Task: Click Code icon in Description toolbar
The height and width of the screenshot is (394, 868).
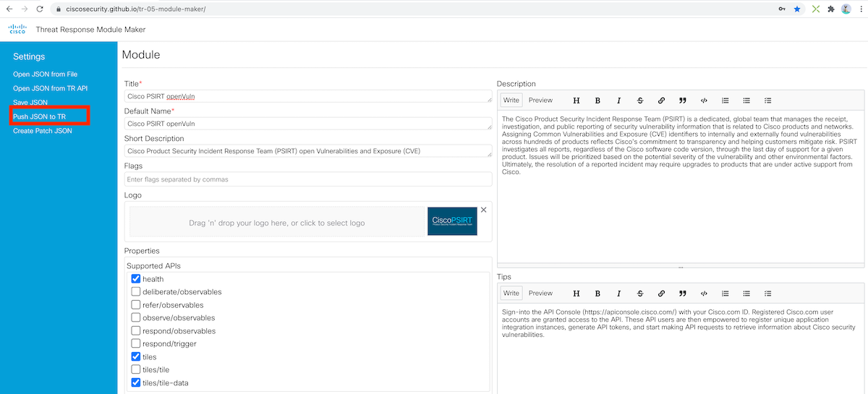Action: click(x=704, y=100)
